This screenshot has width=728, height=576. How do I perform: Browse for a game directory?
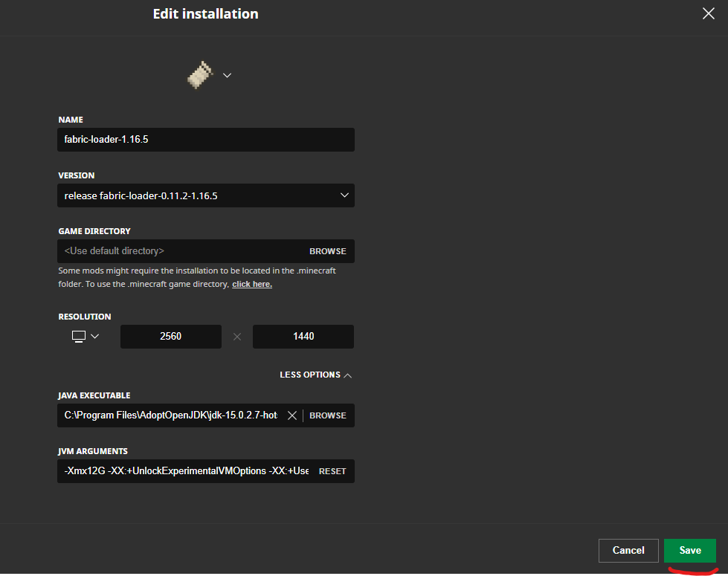(328, 251)
